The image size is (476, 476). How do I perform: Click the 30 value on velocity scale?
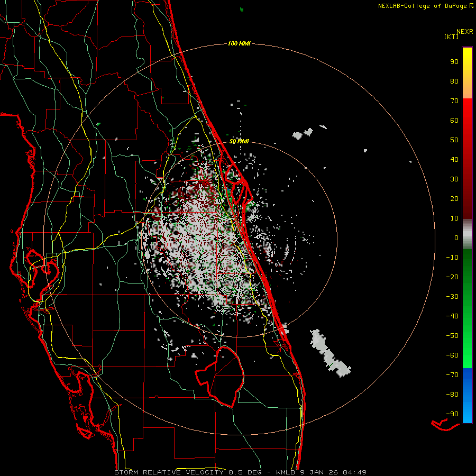454,179
